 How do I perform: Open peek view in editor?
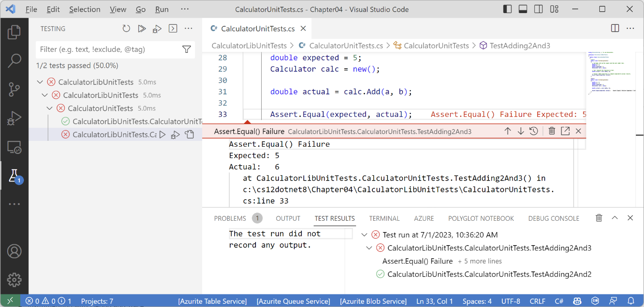(x=565, y=131)
